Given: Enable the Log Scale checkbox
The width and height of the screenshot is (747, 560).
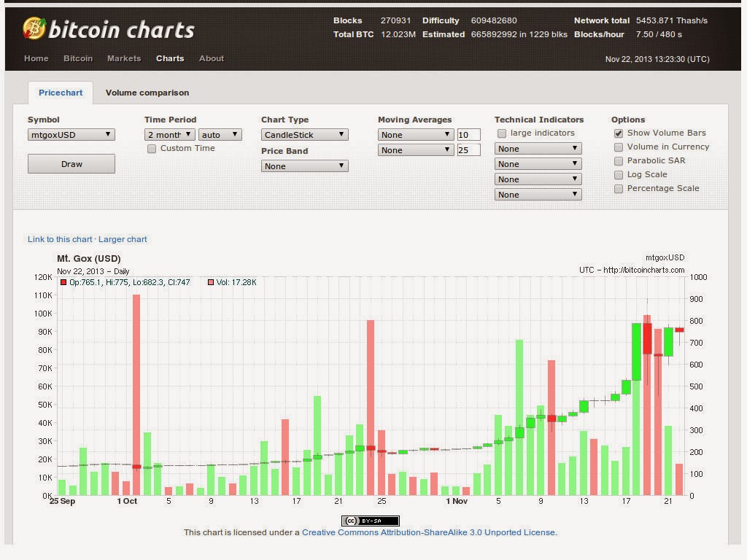Looking at the screenshot, I should click(619, 175).
